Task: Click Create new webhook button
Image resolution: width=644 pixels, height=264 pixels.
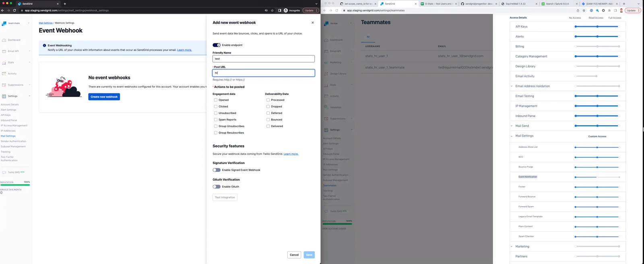Action: (x=104, y=97)
